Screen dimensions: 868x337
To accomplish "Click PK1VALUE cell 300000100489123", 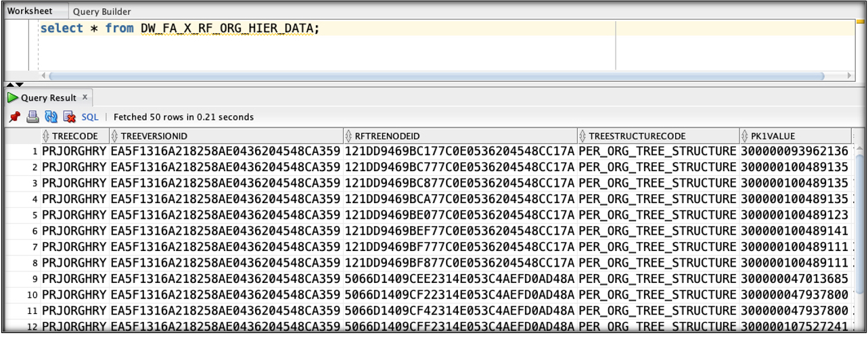I will coord(794,215).
